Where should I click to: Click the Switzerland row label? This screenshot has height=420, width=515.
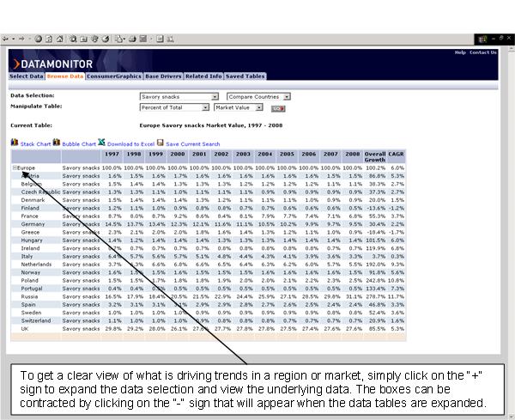click(36, 320)
